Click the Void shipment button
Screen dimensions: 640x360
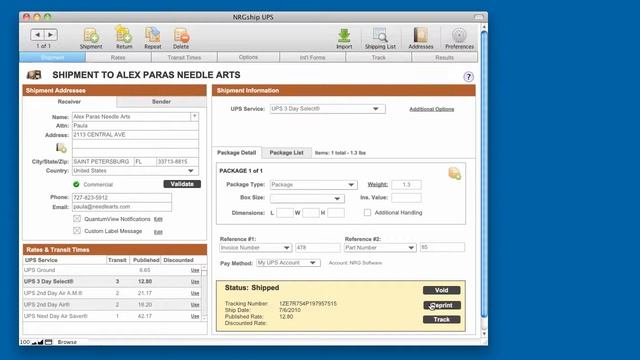coord(442,290)
